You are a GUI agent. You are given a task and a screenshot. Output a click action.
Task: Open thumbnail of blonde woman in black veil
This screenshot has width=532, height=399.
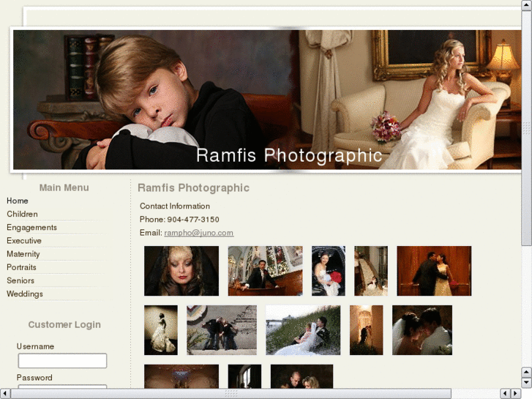tap(181, 271)
